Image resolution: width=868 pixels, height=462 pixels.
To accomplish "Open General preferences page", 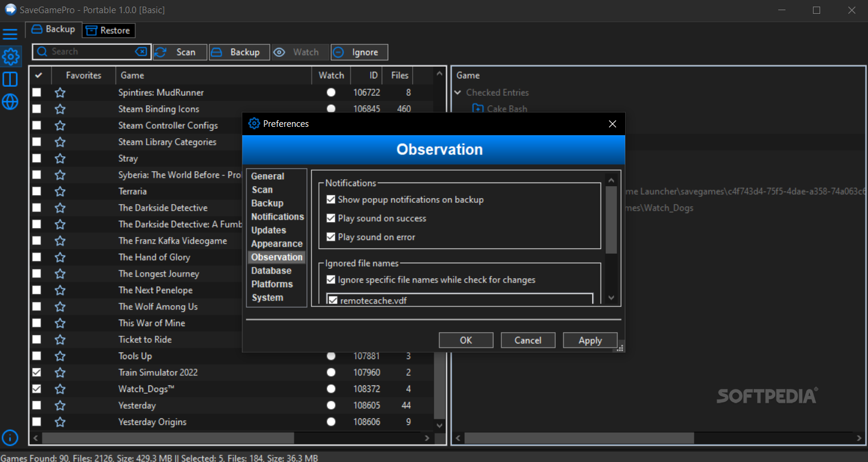I will point(267,177).
